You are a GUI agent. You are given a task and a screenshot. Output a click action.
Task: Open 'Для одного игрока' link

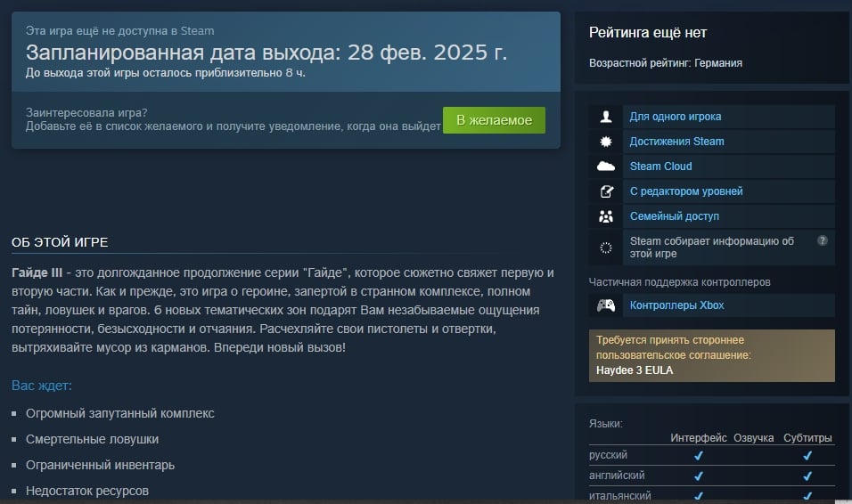[676, 117]
